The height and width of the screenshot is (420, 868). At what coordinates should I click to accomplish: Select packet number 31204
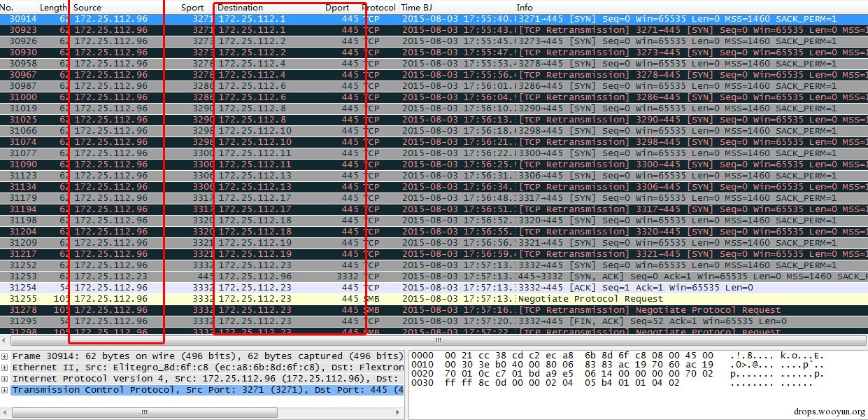click(x=434, y=232)
